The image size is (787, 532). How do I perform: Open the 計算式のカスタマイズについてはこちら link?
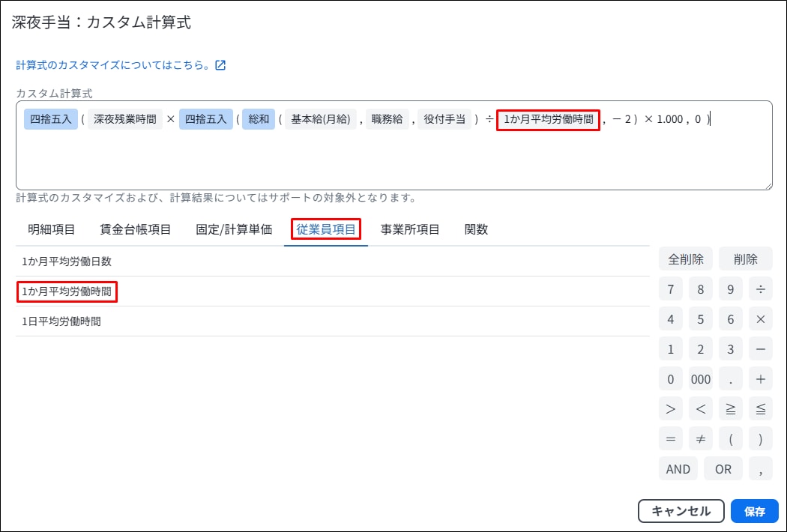(x=112, y=65)
